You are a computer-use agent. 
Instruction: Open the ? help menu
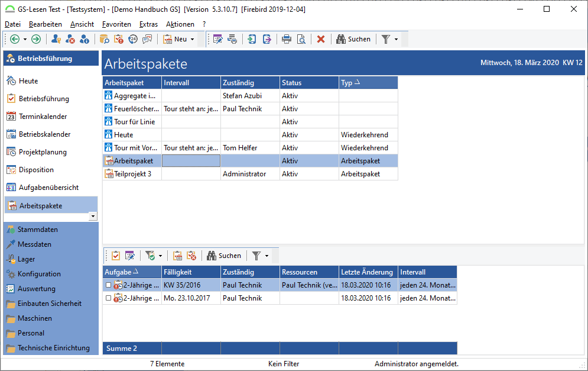coord(204,24)
